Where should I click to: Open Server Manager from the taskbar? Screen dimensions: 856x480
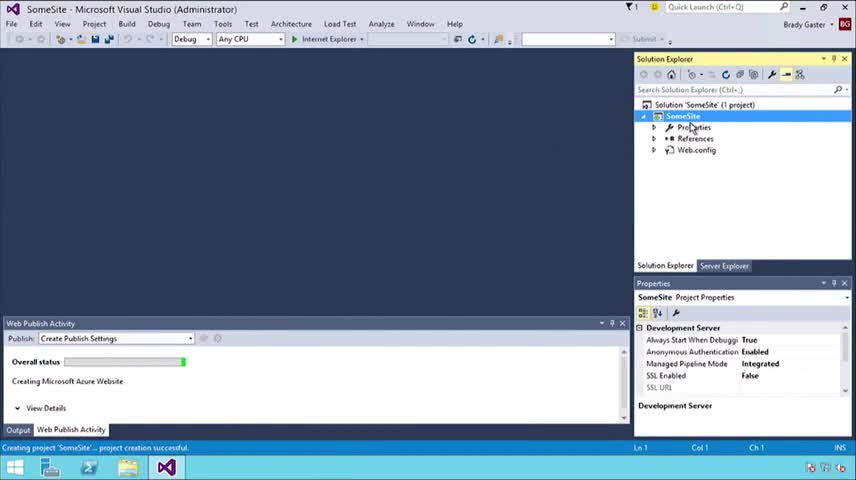coord(50,467)
